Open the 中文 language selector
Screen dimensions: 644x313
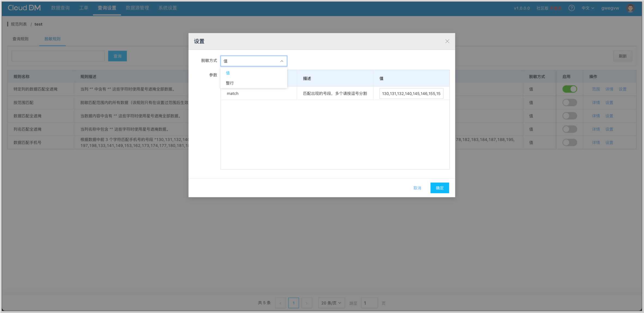[x=588, y=8]
